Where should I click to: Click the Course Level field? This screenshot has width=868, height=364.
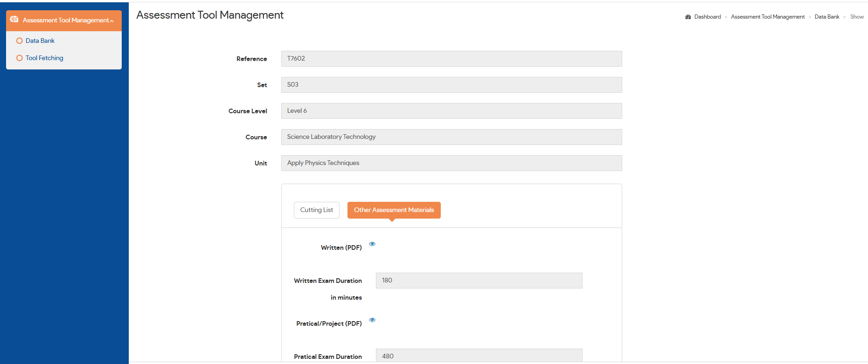[451, 111]
